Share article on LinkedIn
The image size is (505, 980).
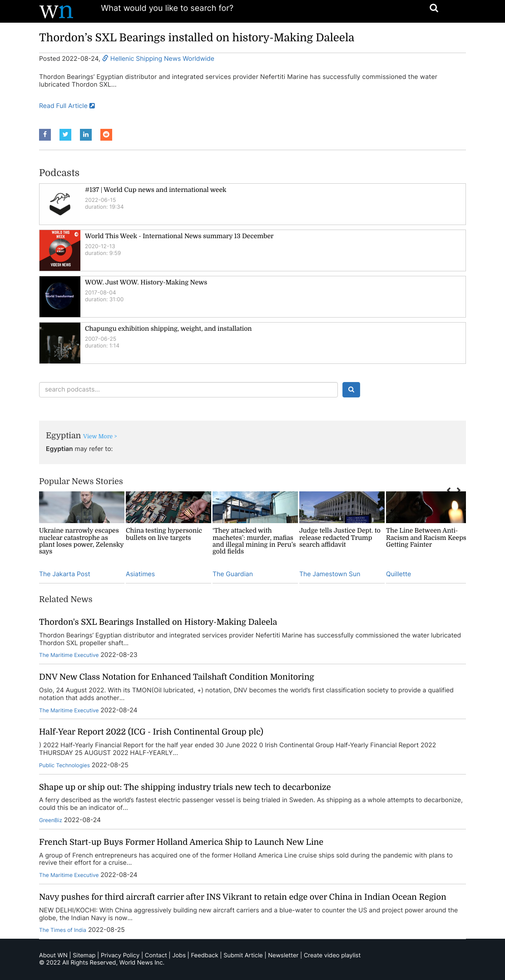(x=86, y=135)
